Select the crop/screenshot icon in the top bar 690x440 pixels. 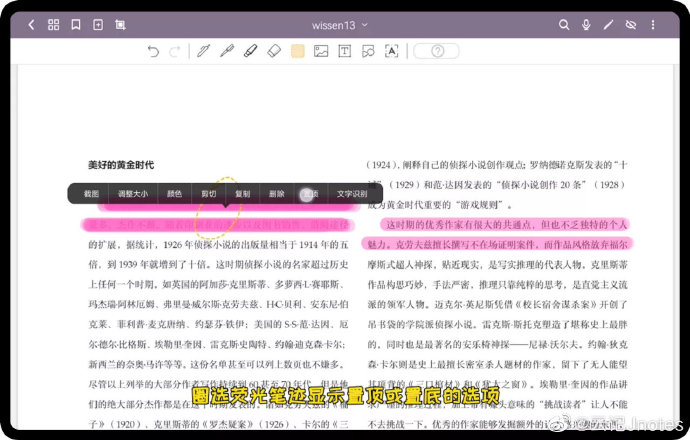pyautogui.click(x=120, y=25)
